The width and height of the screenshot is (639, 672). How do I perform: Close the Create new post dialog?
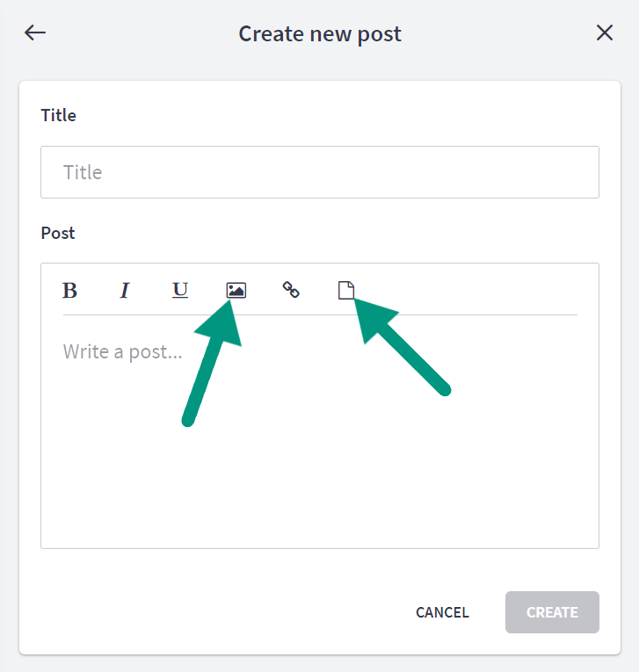[x=605, y=33]
